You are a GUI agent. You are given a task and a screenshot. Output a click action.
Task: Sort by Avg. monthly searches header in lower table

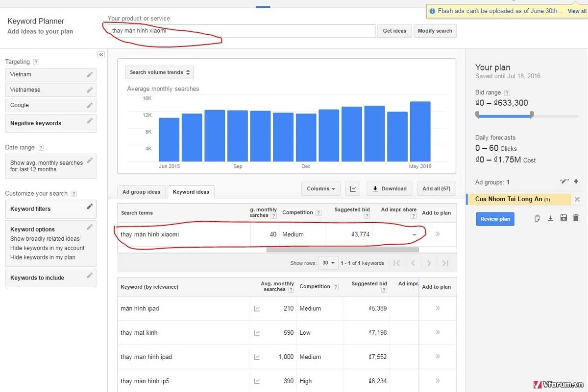coord(277,286)
